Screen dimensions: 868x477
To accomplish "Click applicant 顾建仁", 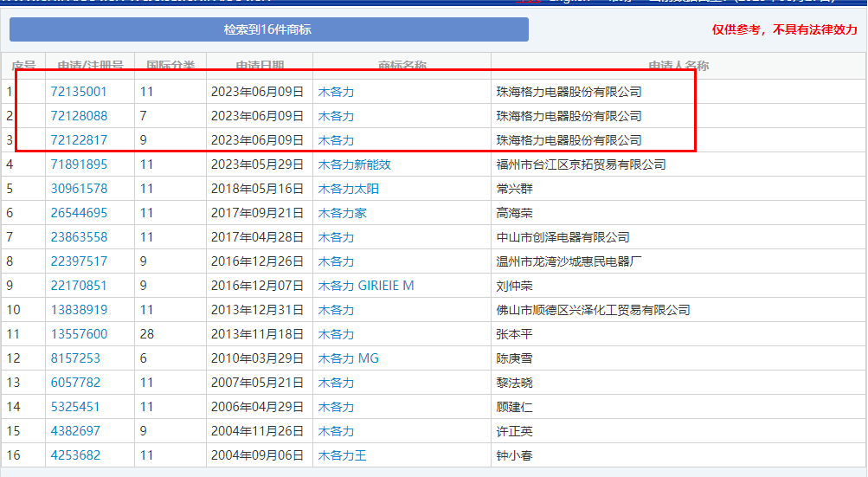I will (515, 407).
